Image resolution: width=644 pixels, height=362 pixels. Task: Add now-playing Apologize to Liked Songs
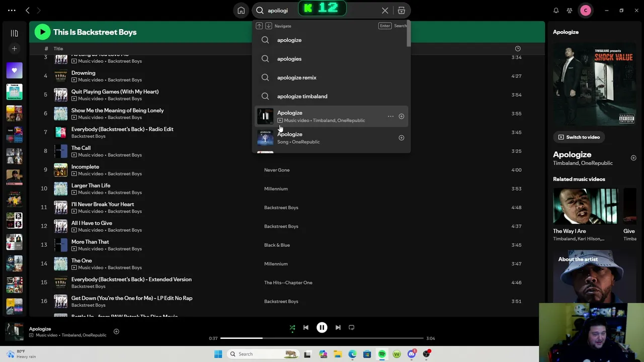click(x=116, y=331)
